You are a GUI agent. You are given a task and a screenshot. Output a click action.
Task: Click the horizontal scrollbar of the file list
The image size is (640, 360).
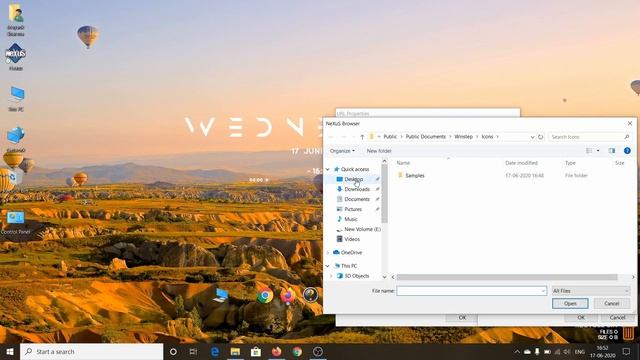(x=507, y=277)
